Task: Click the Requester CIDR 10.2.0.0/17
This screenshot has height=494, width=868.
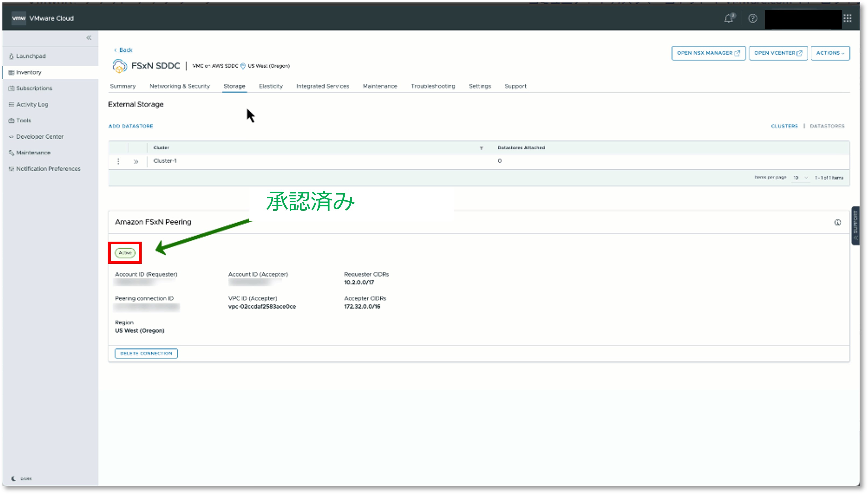Action: click(x=359, y=282)
